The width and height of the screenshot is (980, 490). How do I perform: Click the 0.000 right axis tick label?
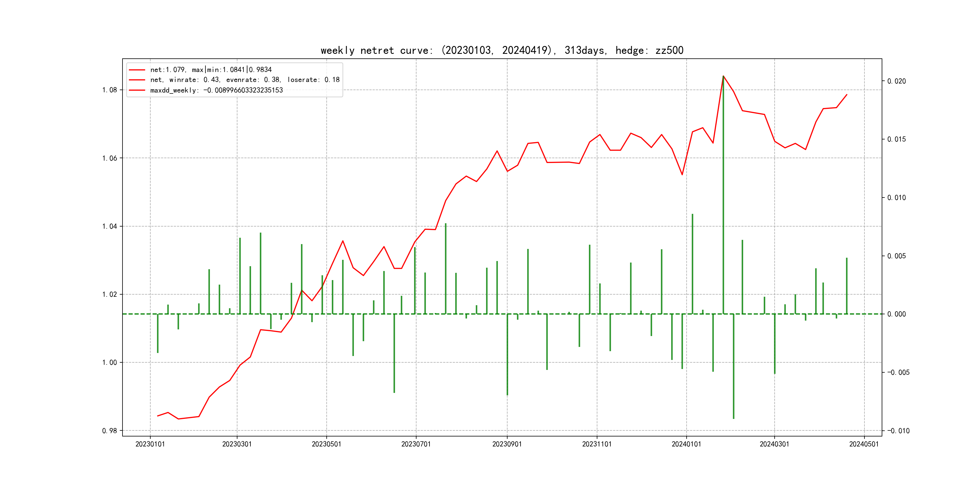coord(896,314)
